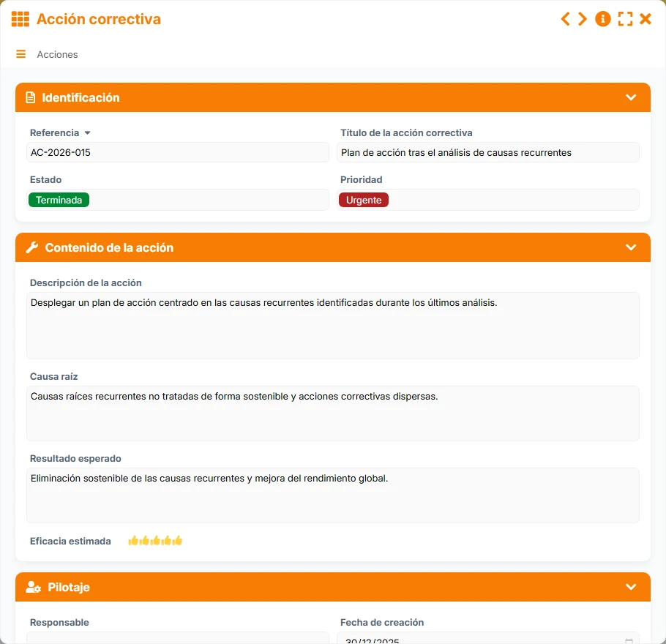Viewport: 666px width, 644px height.
Task: Collapse the Pilotaje section chevron
Action: click(x=631, y=587)
